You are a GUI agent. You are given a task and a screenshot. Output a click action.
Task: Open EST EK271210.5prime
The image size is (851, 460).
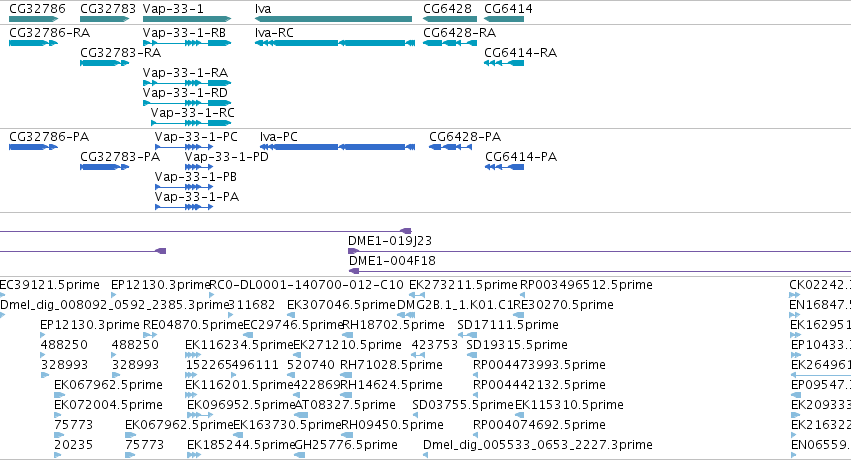point(297,355)
